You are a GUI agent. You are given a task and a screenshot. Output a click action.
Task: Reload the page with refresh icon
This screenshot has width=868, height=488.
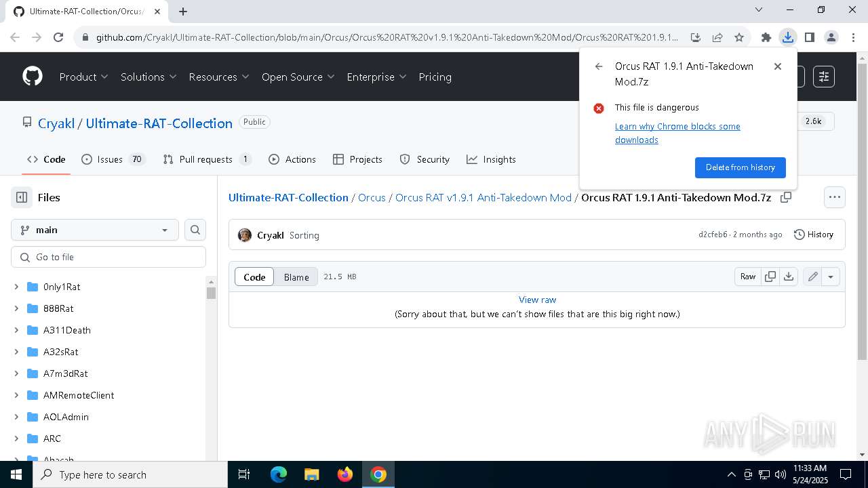coord(58,37)
